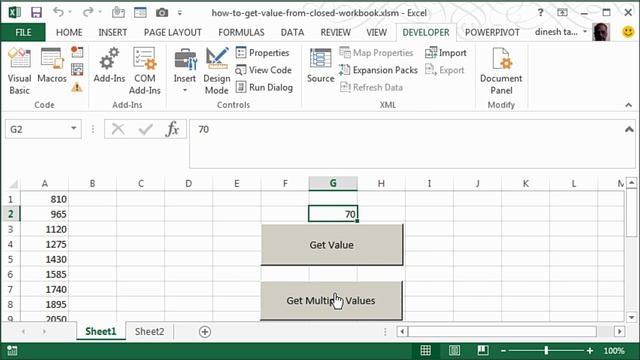
Task: Select the DATA tab
Action: click(x=292, y=32)
